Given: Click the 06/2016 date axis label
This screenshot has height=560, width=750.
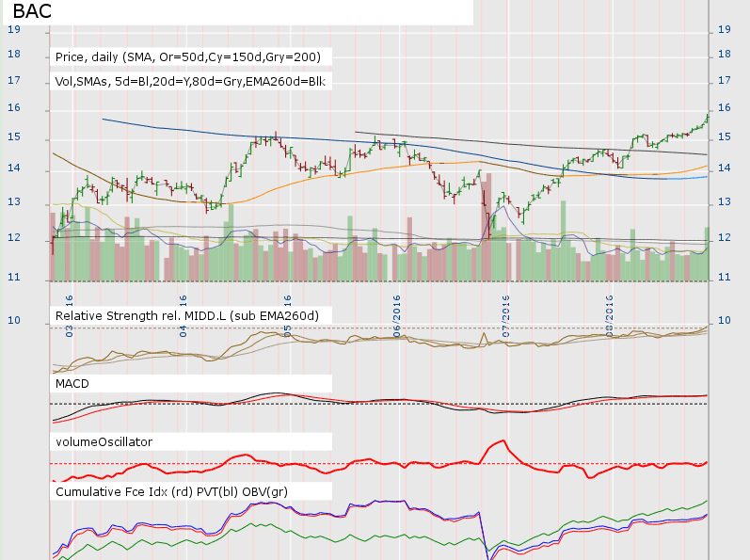Looking at the screenshot, I should 397,316.
